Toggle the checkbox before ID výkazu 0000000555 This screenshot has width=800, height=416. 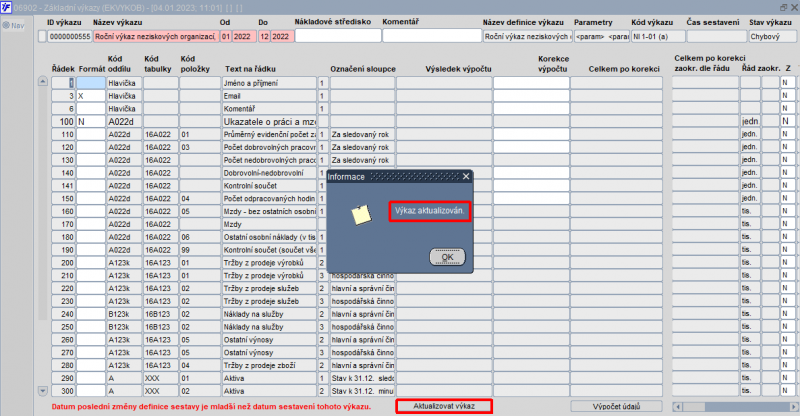[42, 36]
